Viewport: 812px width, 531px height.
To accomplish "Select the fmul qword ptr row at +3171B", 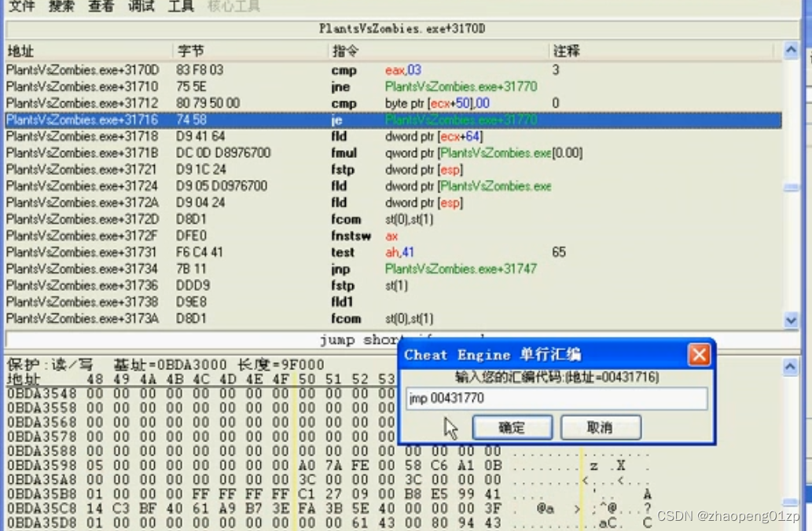I will click(x=393, y=152).
